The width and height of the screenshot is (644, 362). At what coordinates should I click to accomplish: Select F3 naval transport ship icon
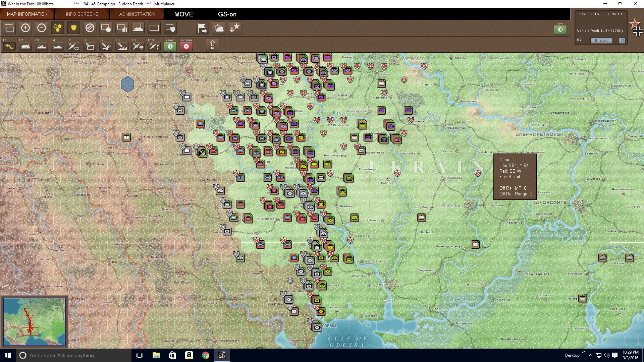(x=42, y=46)
